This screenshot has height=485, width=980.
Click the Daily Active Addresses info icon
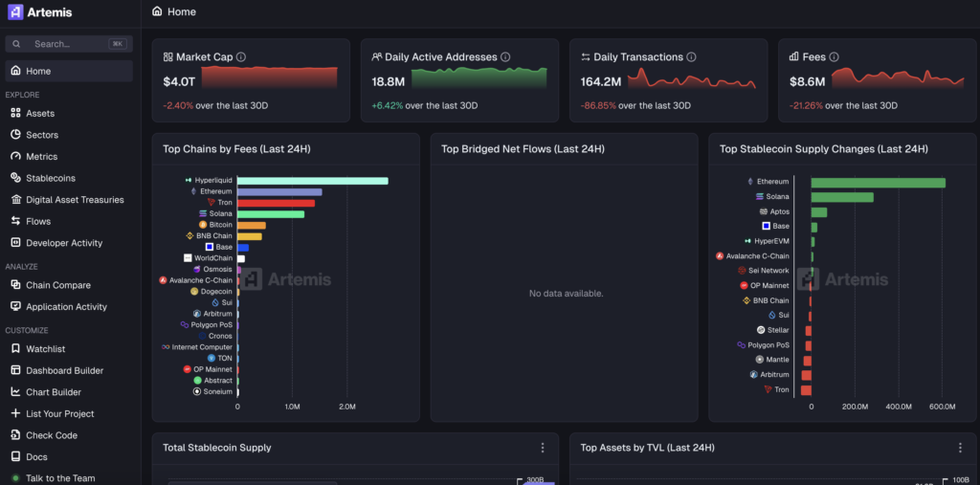505,56
